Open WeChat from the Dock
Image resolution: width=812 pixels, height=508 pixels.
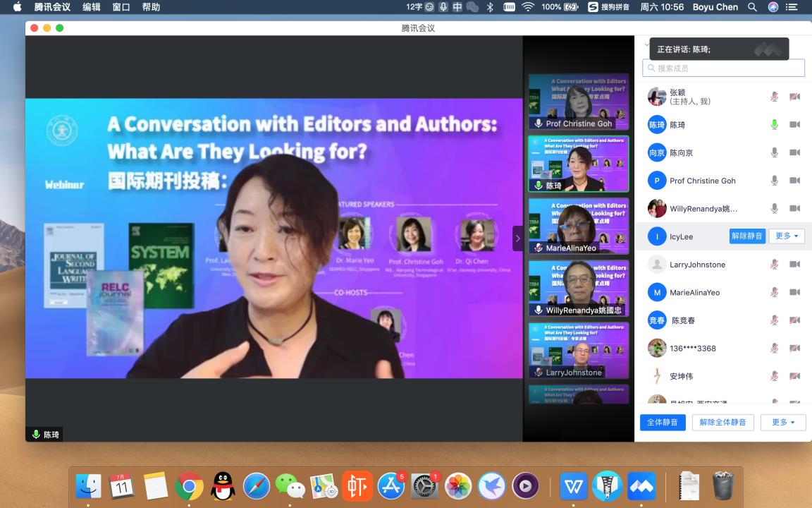(290, 486)
